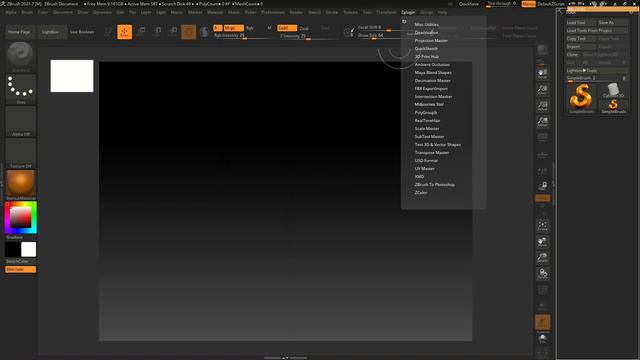This screenshot has height=360, width=640.
Task: Open the Alpha menu
Action: tap(11, 12)
